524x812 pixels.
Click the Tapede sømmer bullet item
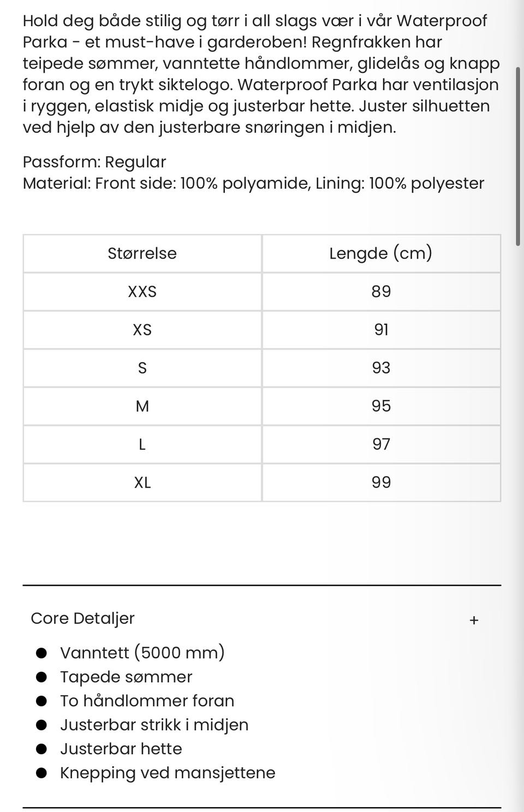[x=126, y=677]
